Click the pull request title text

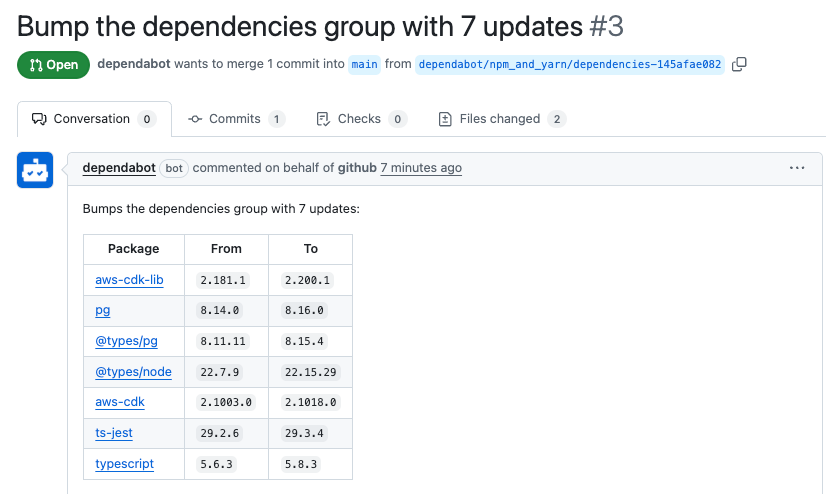(300, 26)
